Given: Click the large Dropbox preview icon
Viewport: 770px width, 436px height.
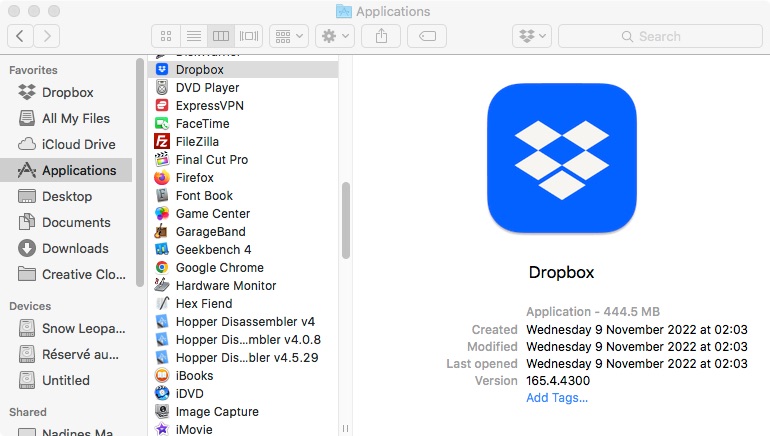Looking at the screenshot, I should click(562, 158).
